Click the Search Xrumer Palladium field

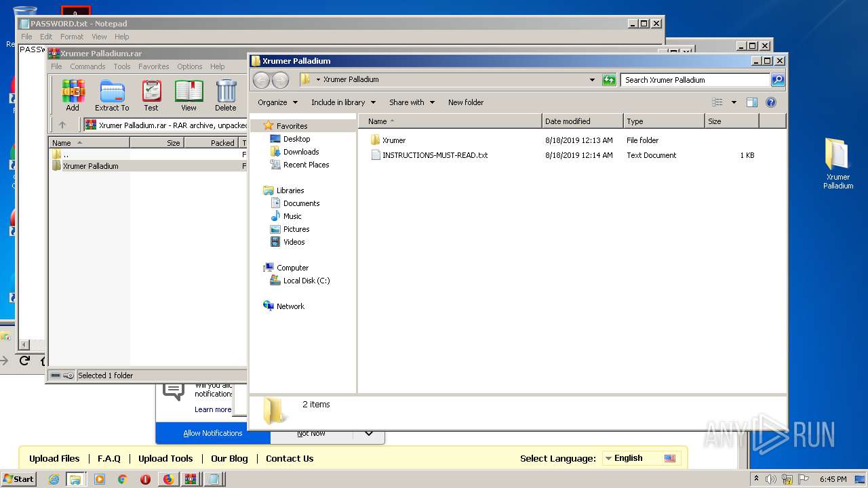point(696,80)
